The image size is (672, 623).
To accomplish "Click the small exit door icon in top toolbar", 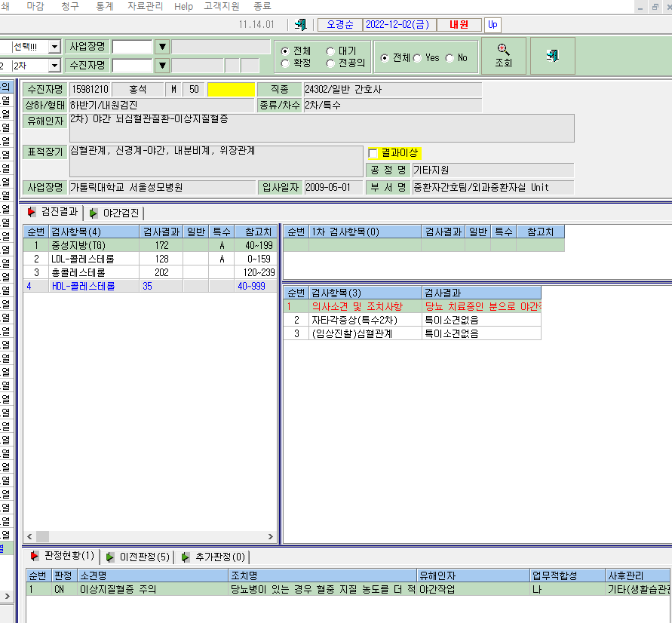I will [x=301, y=24].
